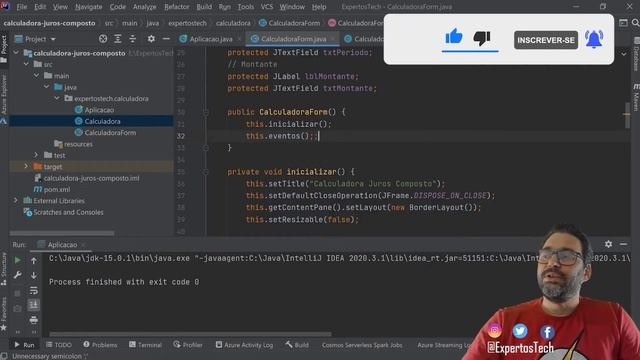640x360 pixels.
Task: Switch to Aplicacao.java editor tab
Action: (x=211, y=39)
